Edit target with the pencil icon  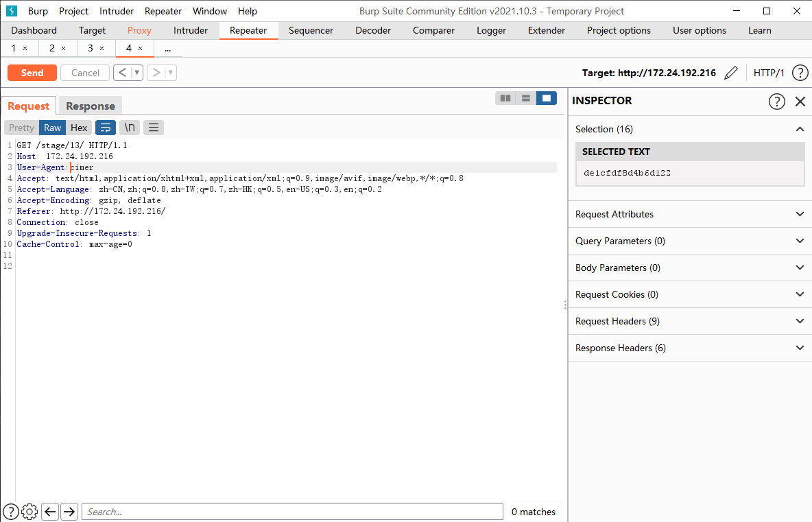click(x=730, y=73)
